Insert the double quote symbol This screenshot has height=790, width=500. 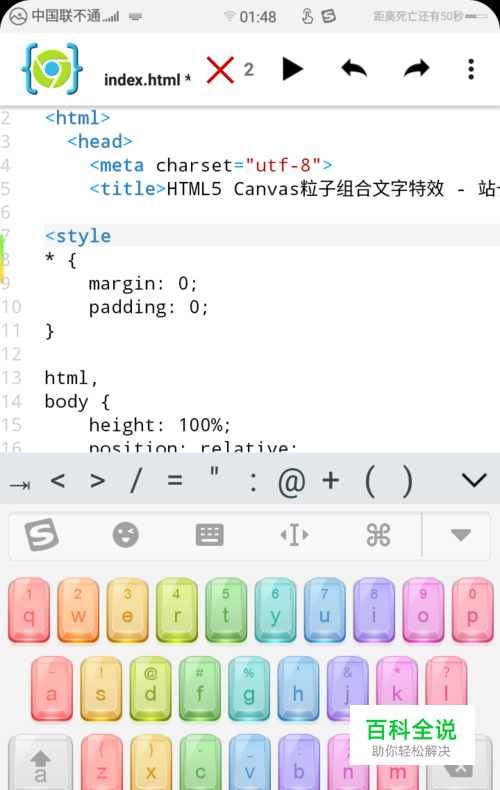(214, 472)
